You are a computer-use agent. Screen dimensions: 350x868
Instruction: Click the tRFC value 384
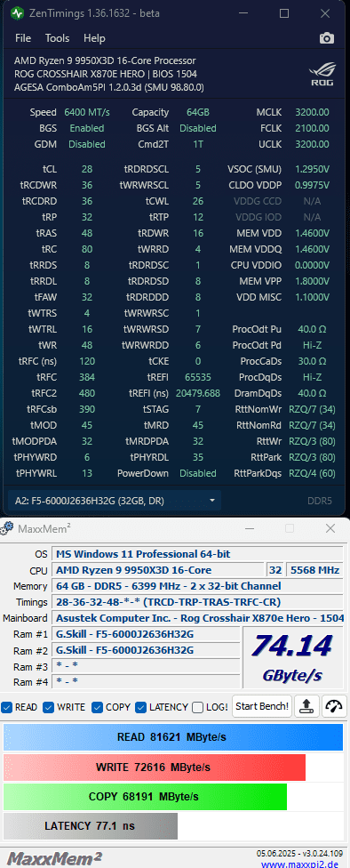87,378
